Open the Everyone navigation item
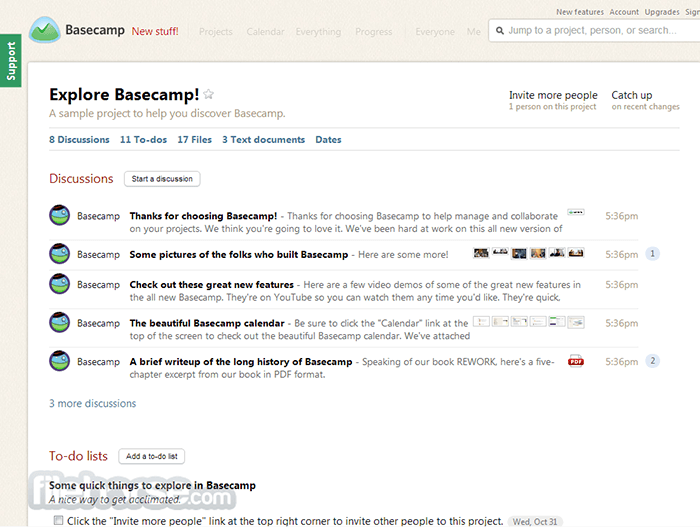Screen dimensions: 700x527 tap(435, 32)
